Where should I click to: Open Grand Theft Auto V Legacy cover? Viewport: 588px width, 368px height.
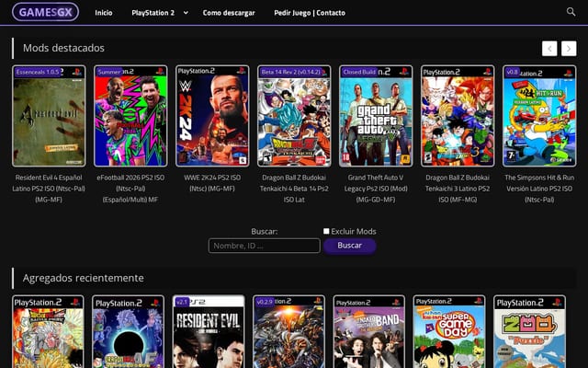tap(376, 116)
